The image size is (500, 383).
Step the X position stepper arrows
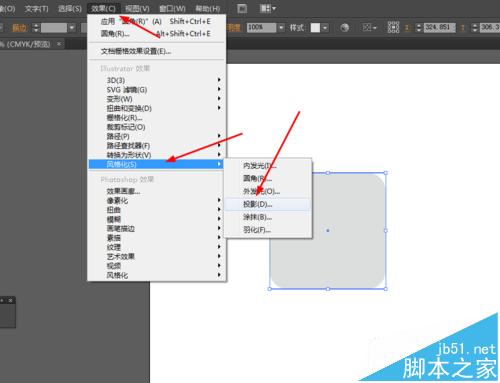(419, 28)
